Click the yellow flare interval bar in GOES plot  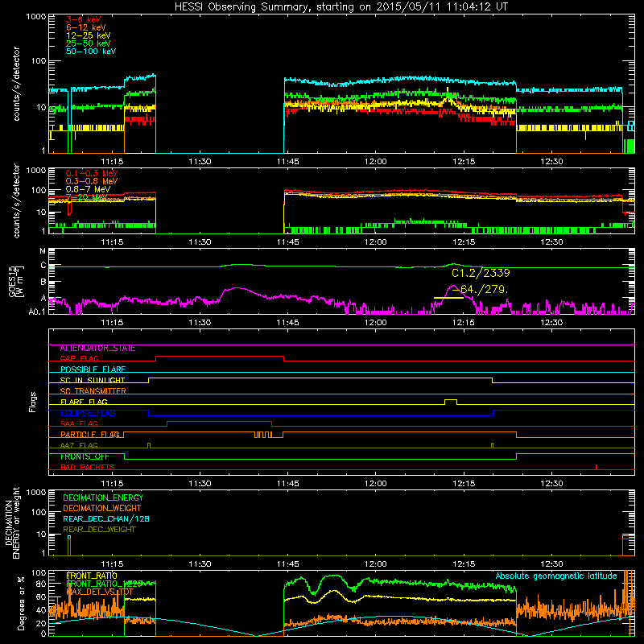pos(448,297)
